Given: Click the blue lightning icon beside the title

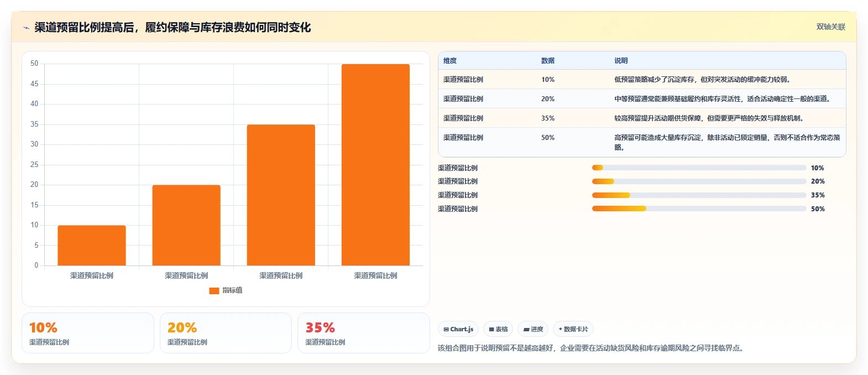Looking at the screenshot, I should (x=26, y=28).
